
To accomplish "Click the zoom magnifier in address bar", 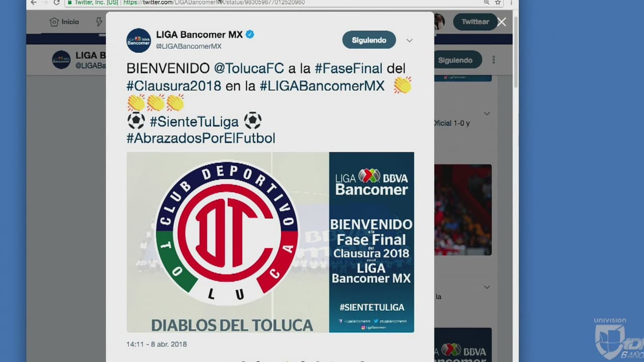I will (487, 3).
